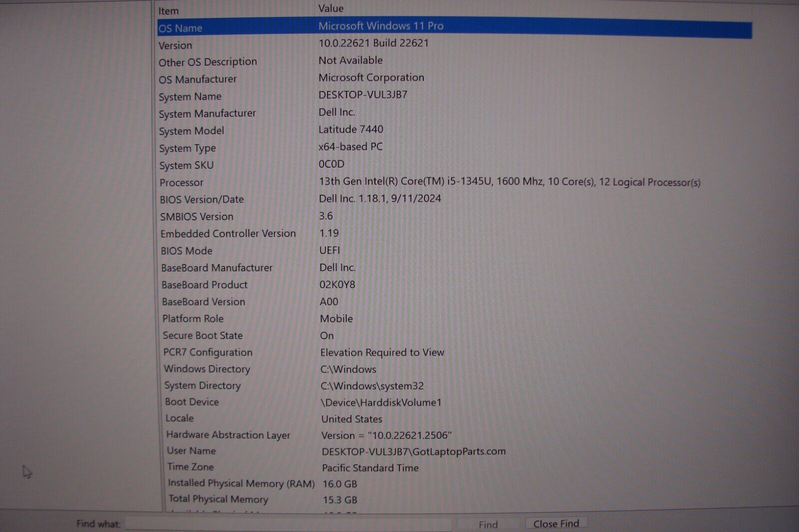Screen dimensions: 799x532
Task: Click the C:\Windows directory value
Action: tap(348, 369)
